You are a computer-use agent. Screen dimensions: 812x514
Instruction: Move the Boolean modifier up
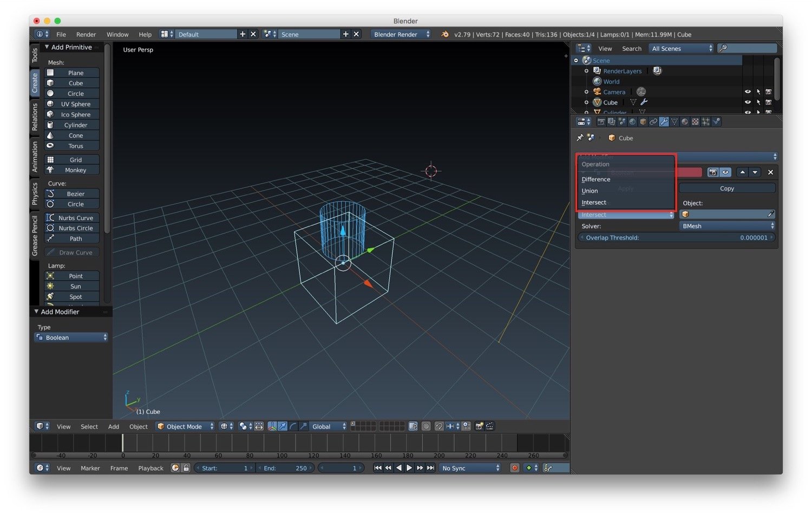pos(743,172)
